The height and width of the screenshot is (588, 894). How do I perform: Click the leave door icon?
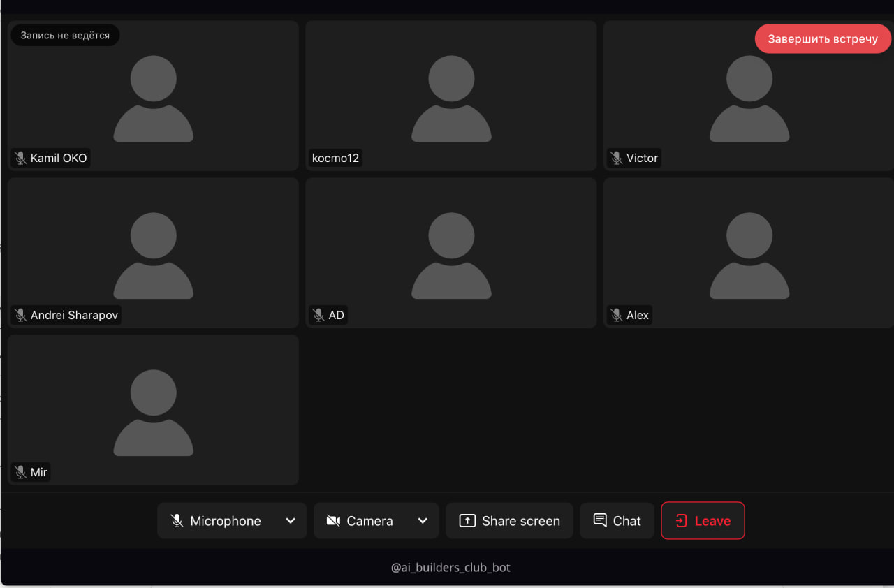tap(681, 521)
